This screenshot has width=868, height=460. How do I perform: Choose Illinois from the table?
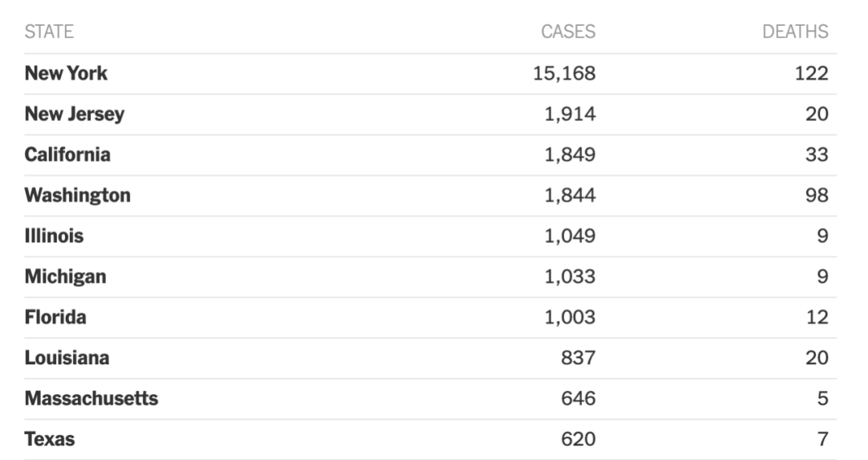pos(54,236)
